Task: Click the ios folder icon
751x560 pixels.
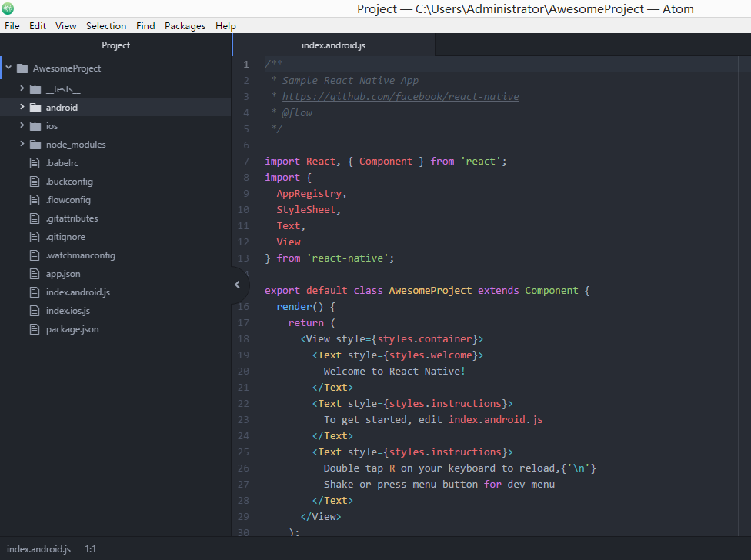Action: (35, 126)
